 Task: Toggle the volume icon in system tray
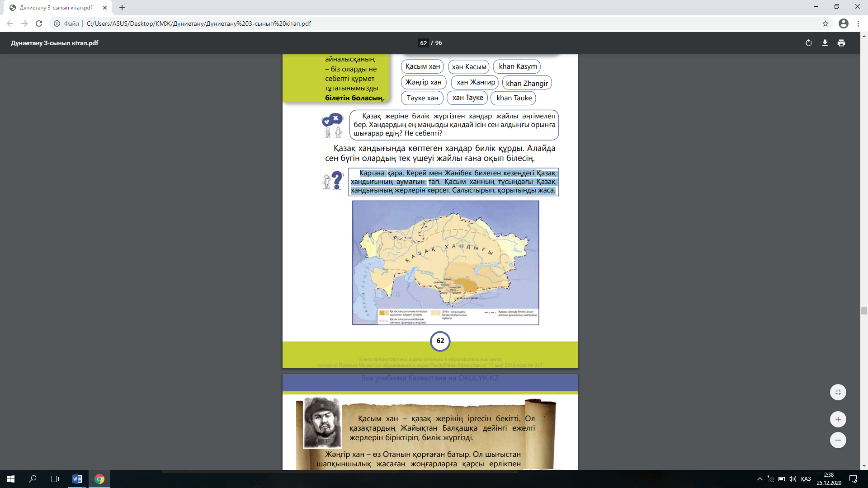click(x=792, y=479)
